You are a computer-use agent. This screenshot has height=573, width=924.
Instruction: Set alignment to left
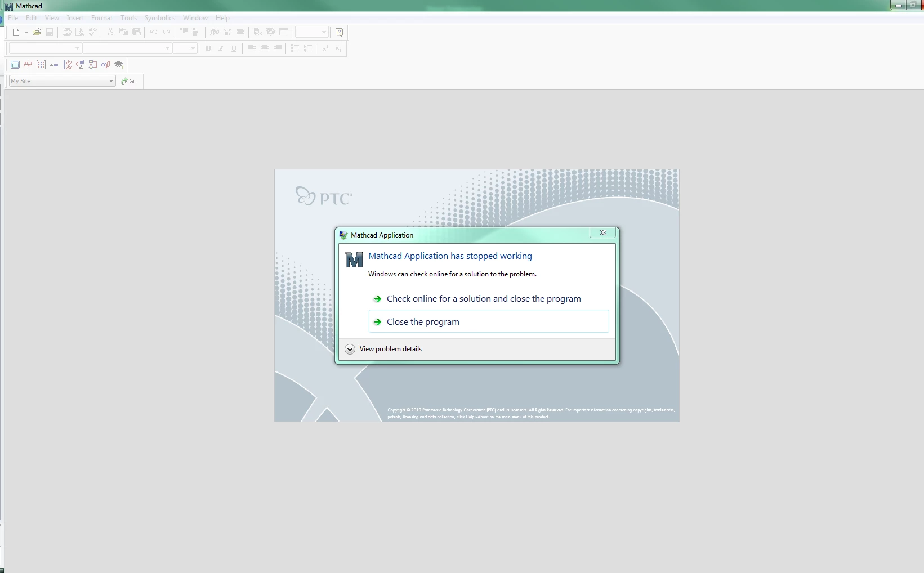[252, 48]
